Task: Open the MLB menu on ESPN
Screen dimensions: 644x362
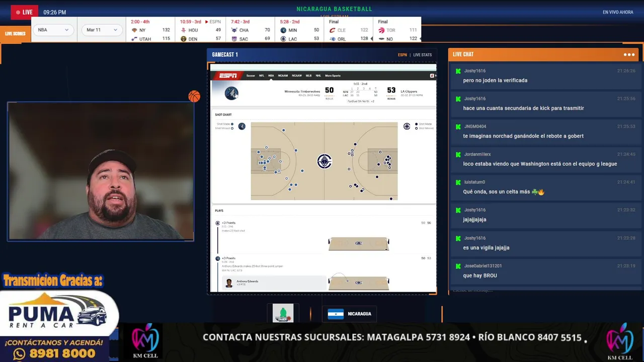Action: tap(308, 75)
